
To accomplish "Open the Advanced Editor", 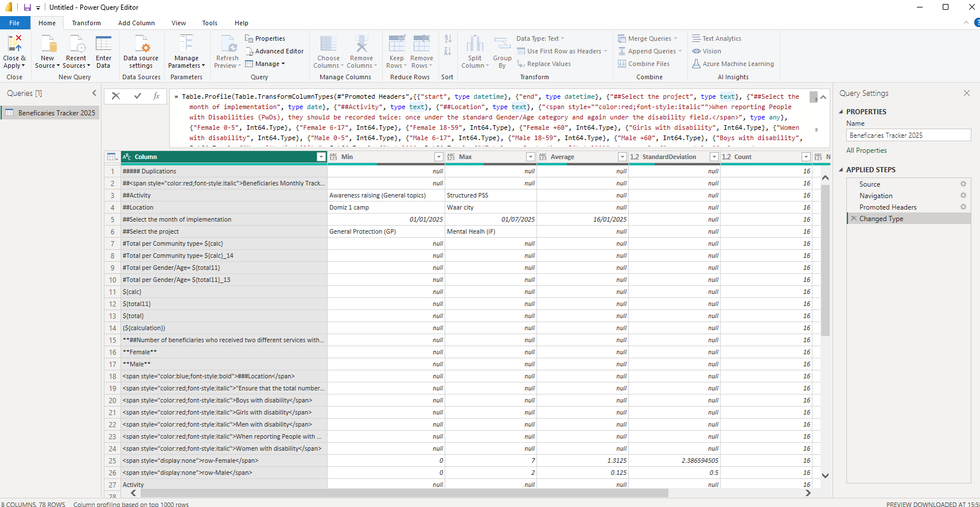I will pyautogui.click(x=274, y=51).
